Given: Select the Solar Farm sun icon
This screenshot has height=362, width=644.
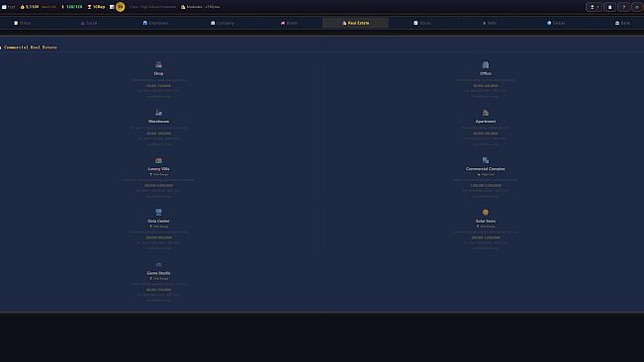Looking at the screenshot, I should point(486,213).
